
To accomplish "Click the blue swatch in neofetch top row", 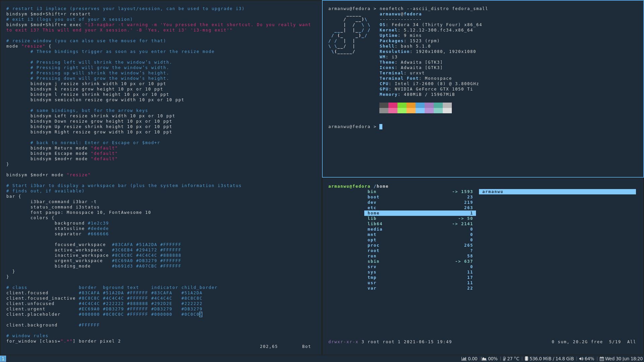I will (420, 105).
